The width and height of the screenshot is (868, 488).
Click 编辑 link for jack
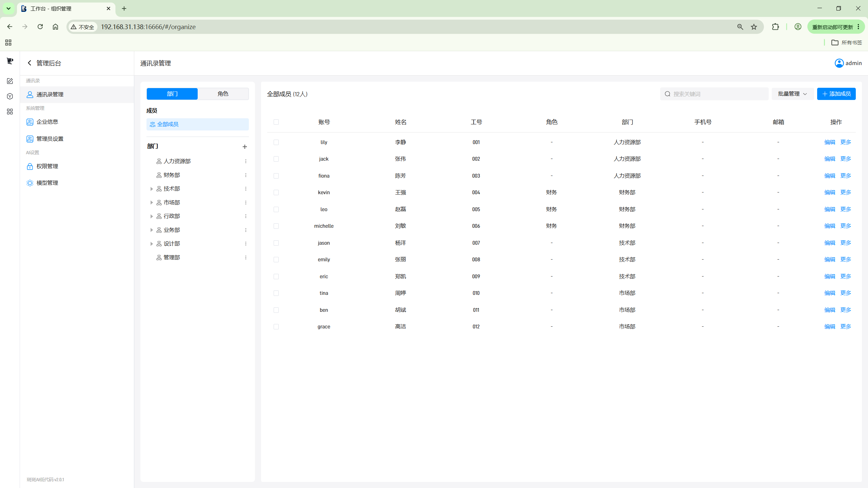(830, 159)
